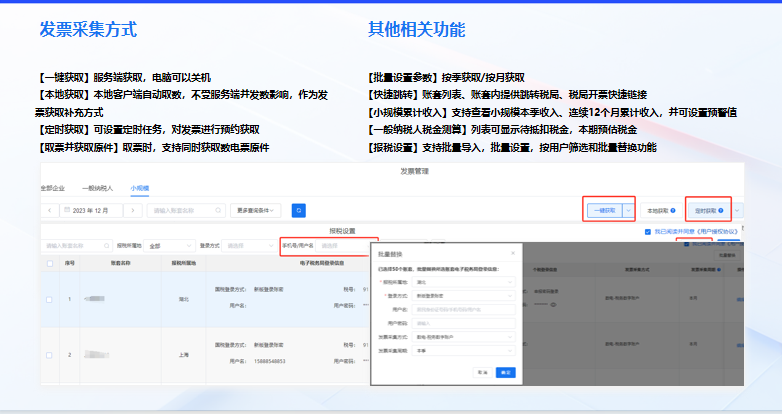Click the calendar icon in date picker
Image resolution: width=782 pixels, height=414 pixels.
66,210
